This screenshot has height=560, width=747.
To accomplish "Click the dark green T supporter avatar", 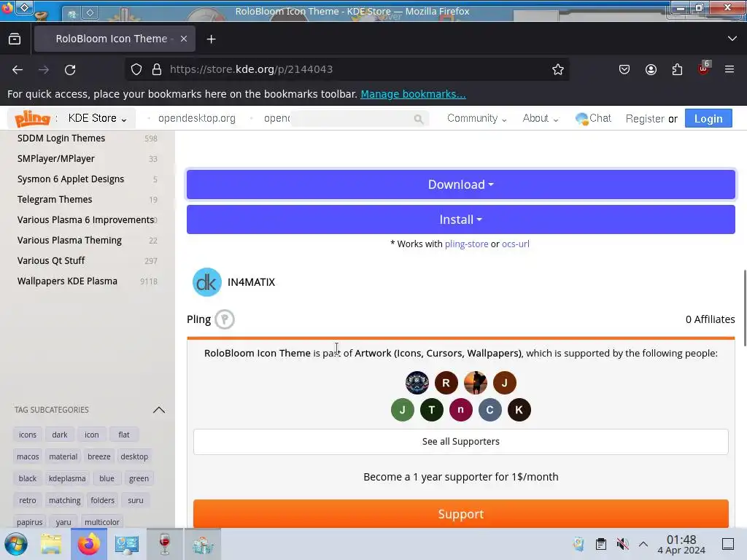I will [432, 410].
